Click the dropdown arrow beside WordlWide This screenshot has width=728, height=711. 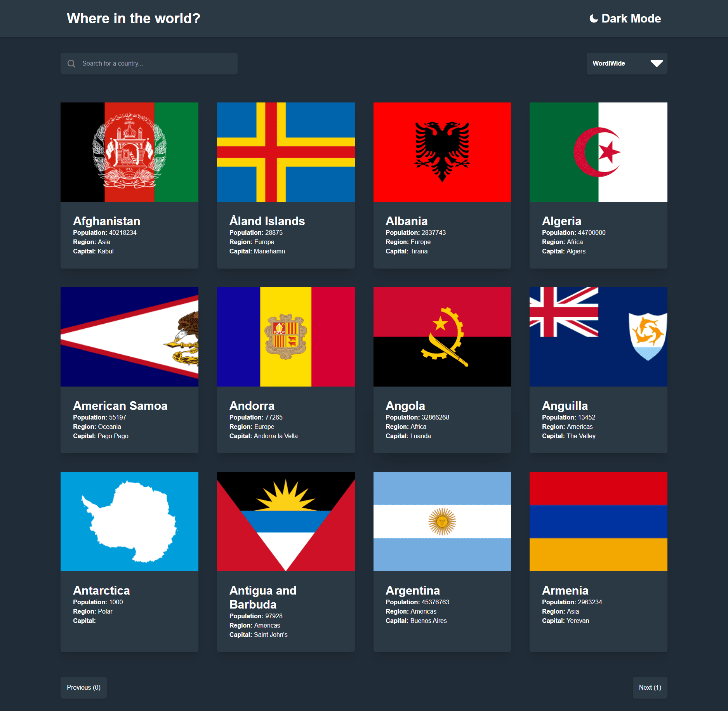click(x=656, y=63)
